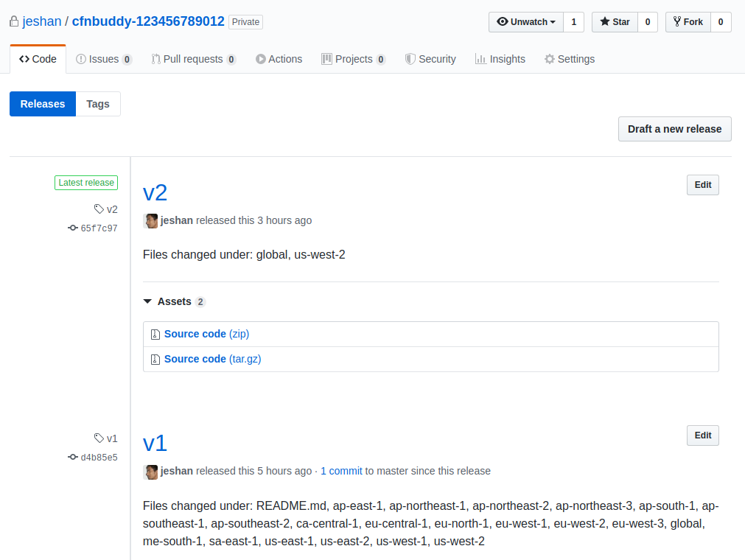This screenshot has height=560, width=745.
Task: Click the Private label badge
Action: point(245,22)
